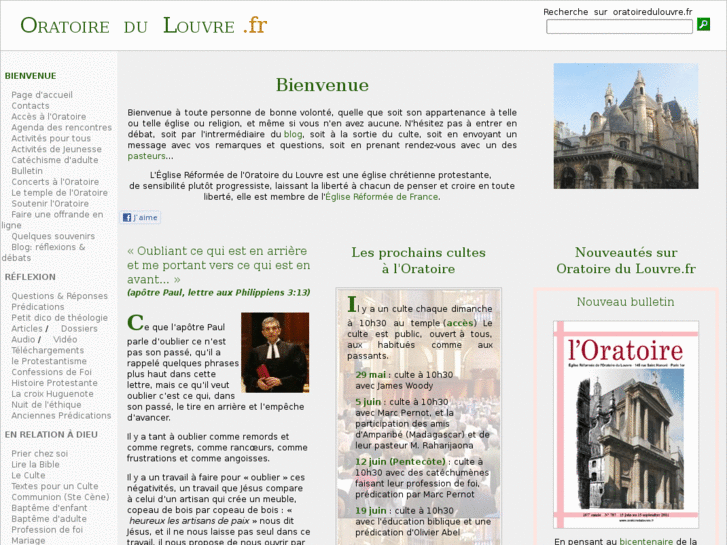Screen dimensions: 727x545
Task: Open Le Culte sidebar link
Action: pyautogui.click(x=28, y=475)
